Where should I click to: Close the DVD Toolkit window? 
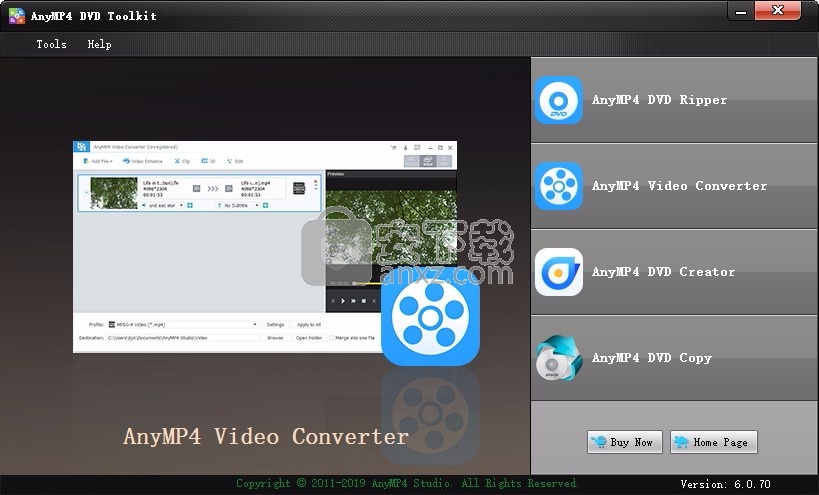point(777,10)
